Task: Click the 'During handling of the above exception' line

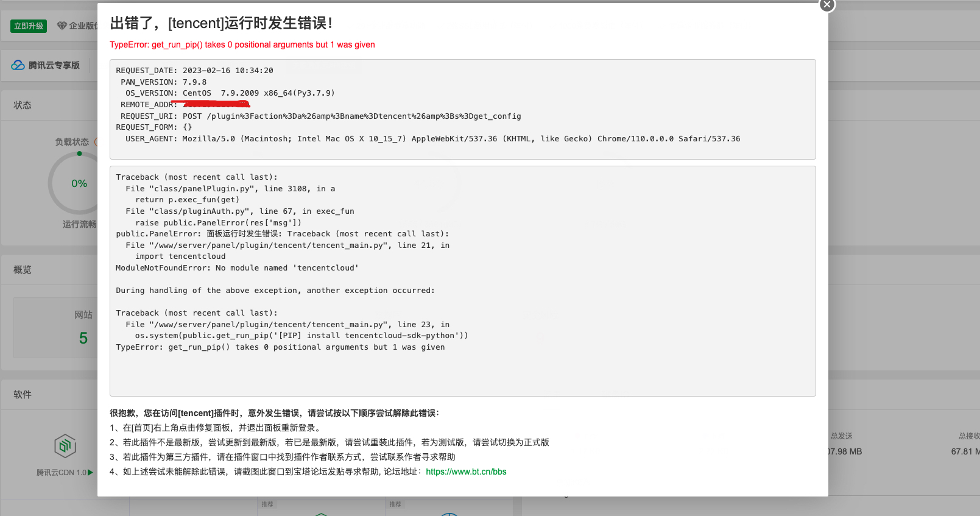Action: tap(275, 291)
